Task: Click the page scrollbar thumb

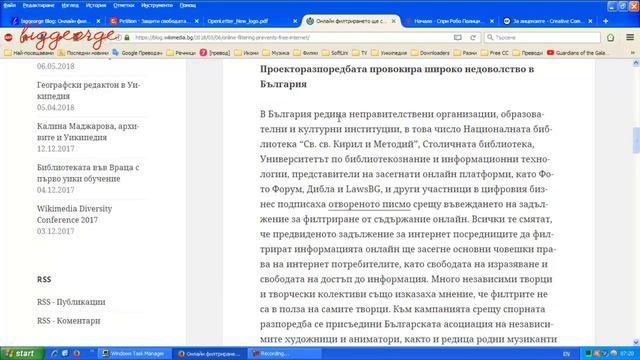Action: coord(636,140)
